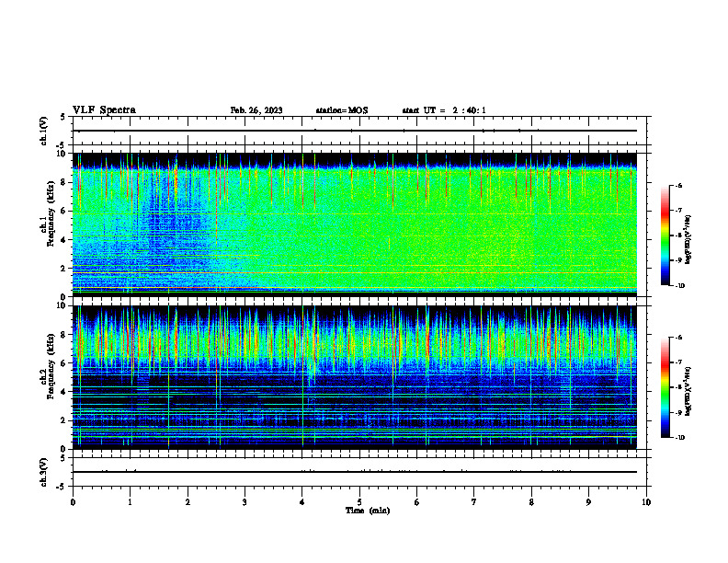Click time axis tick label 8
The image size is (728, 563).
tap(531, 502)
